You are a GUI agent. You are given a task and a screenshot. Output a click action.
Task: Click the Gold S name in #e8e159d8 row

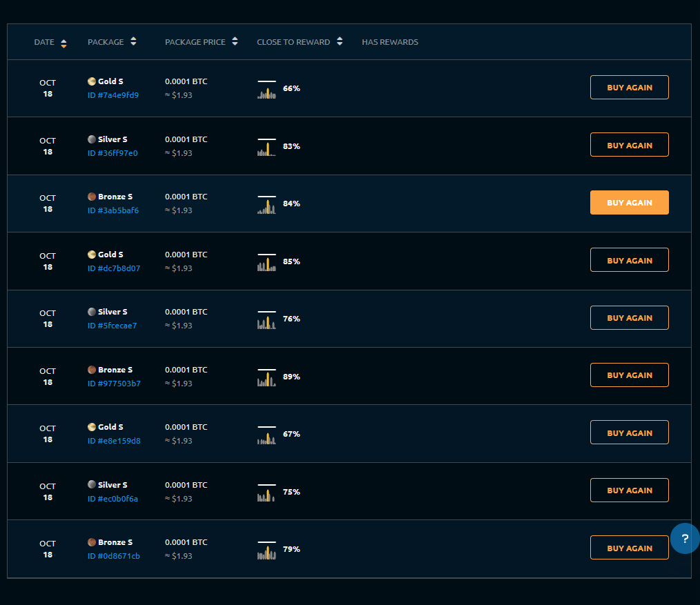[110, 427]
